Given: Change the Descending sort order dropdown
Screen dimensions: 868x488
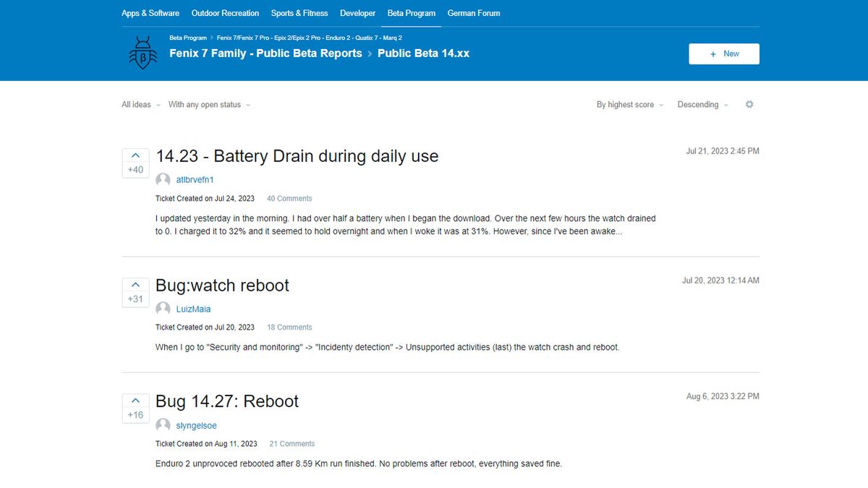Looking at the screenshot, I should coord(702,104).
